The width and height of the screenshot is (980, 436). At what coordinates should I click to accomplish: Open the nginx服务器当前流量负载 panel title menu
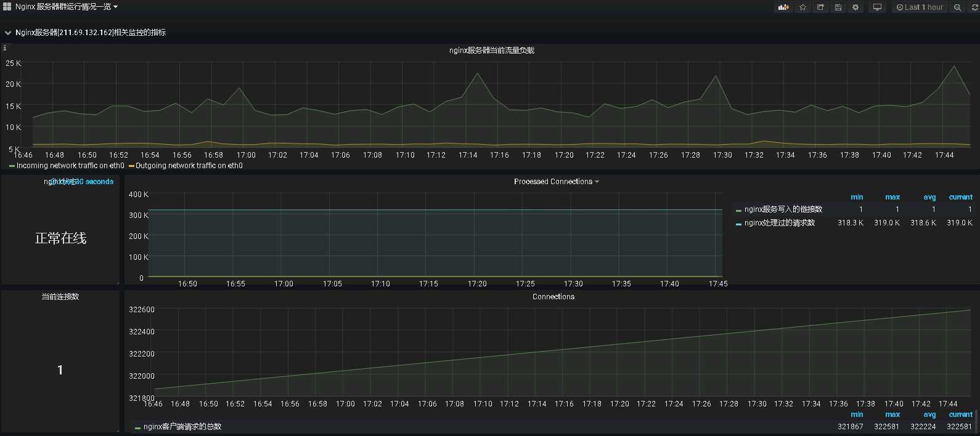coord(491,50)
